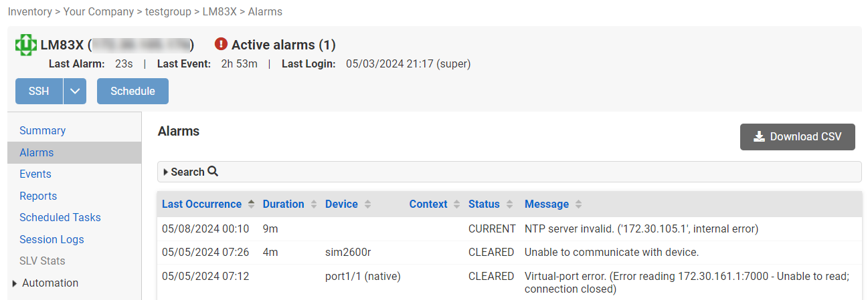Click the Schedule button
The height and width of the screenshot is (300, 868).
coord(133,92)
